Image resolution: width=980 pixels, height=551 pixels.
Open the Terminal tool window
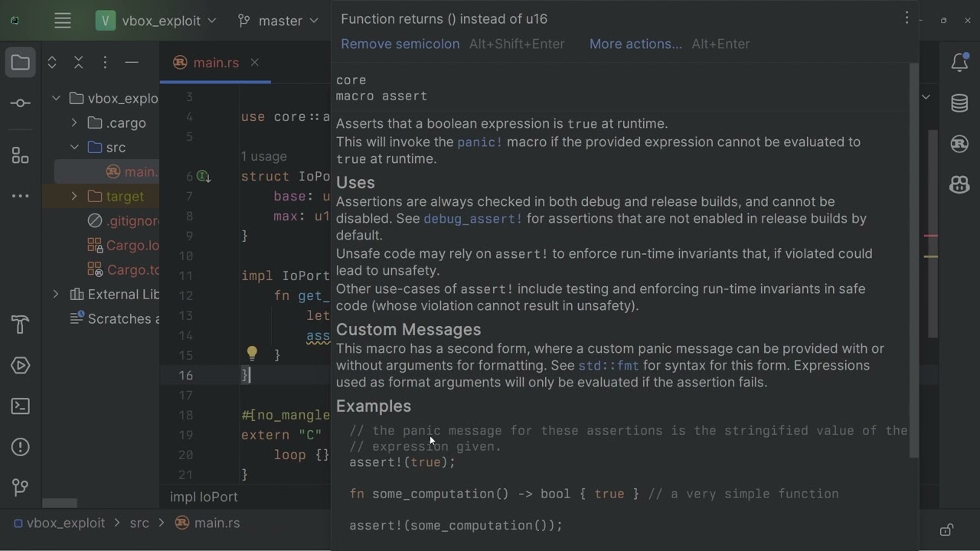point(21,406)
